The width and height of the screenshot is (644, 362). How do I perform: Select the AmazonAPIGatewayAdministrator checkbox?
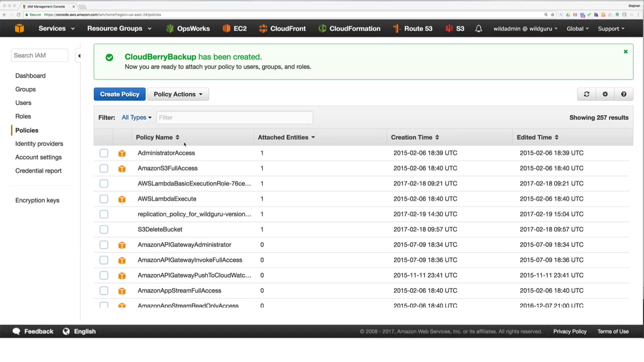coord(104,245)
